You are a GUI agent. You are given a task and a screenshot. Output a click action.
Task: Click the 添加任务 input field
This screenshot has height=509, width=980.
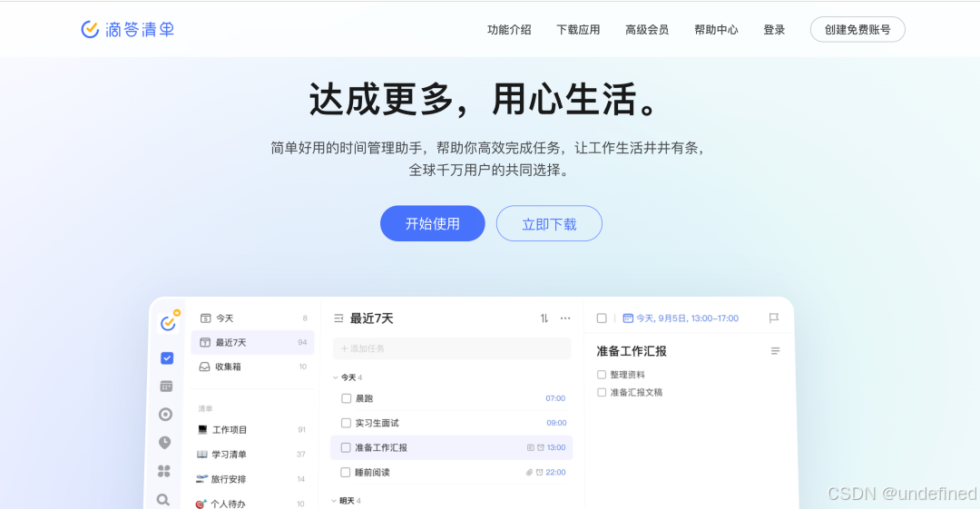click(452, 348)
